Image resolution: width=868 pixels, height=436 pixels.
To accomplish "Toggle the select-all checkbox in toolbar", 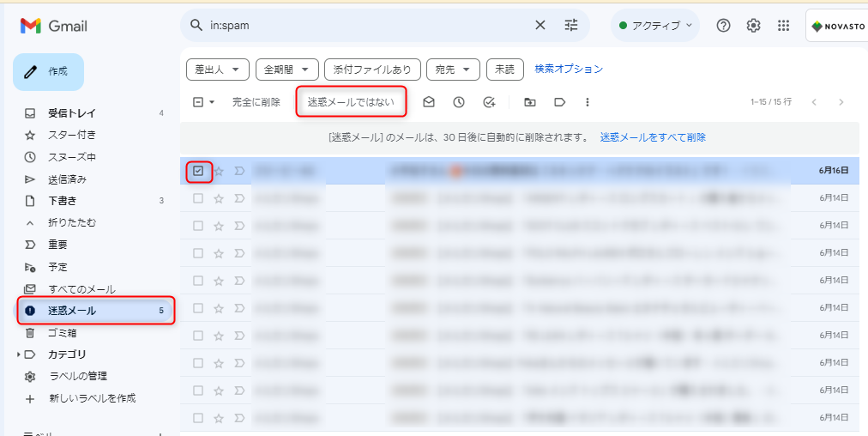I will click(198, 102).
